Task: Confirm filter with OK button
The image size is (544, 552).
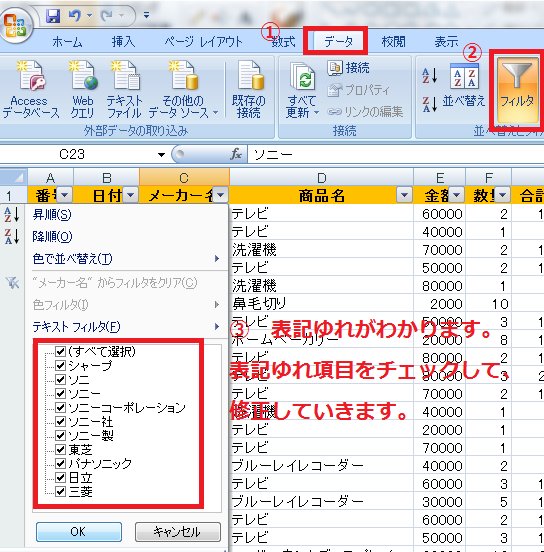Action: click(79, 532)
